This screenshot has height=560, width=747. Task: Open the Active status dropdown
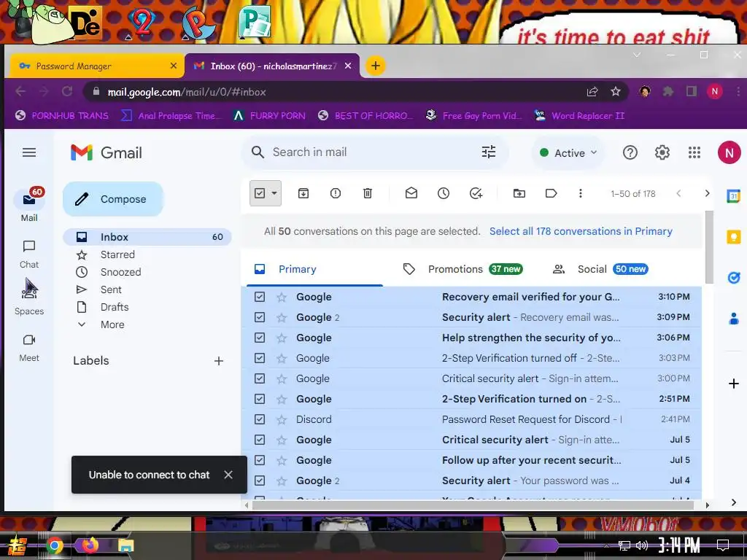coord(568,153)
